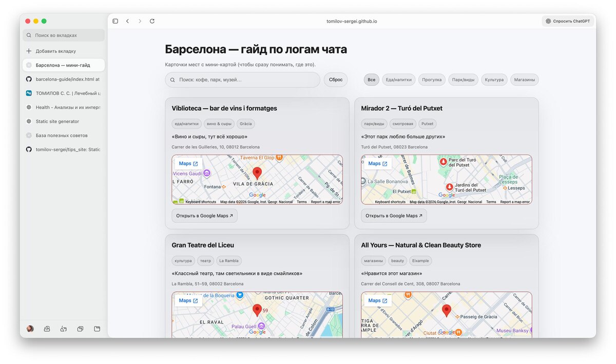This screenshot has height=364, width=616.
Task: Click the Gràcia tag on Viblioteca card
Action: (246, 124)
